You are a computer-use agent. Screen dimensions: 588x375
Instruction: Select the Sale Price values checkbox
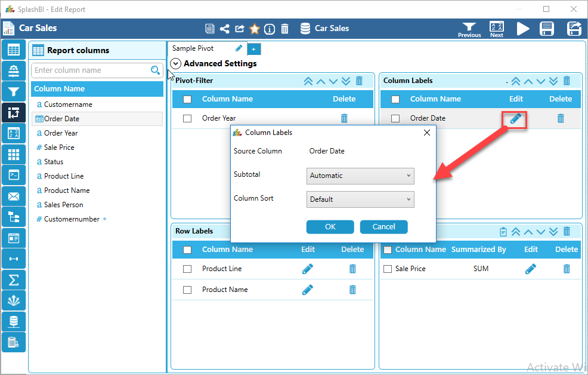point(388,269)
